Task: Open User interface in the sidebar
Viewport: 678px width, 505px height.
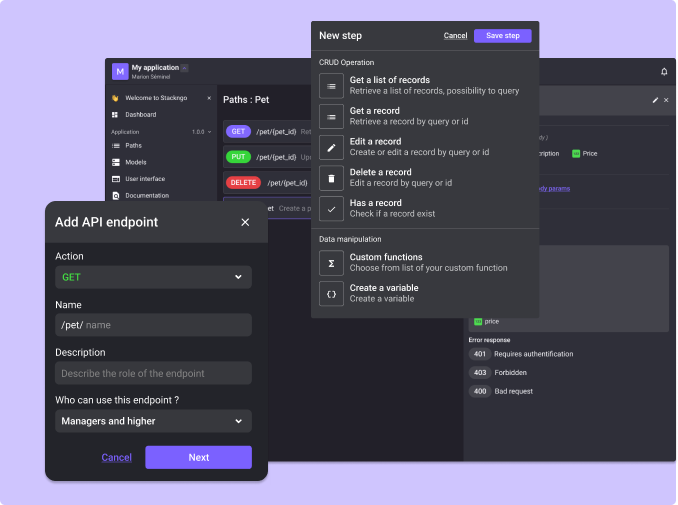Action: click(144, 179)
